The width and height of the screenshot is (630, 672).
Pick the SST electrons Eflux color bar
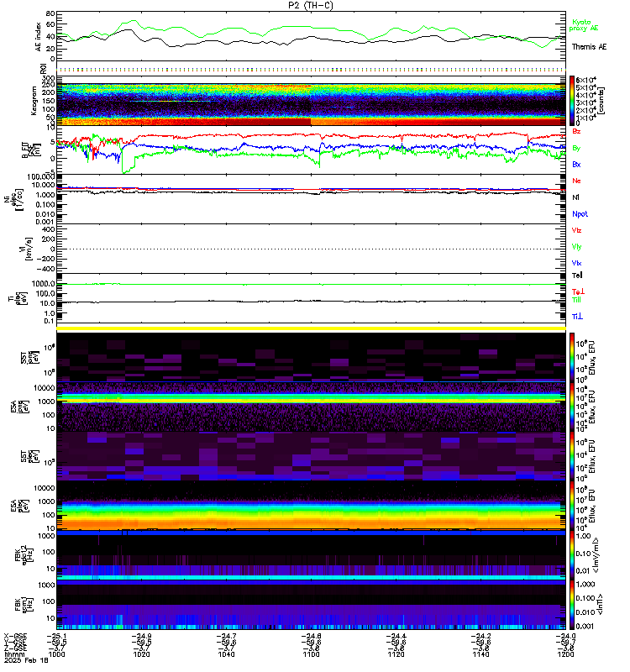[x=572, y=456]
